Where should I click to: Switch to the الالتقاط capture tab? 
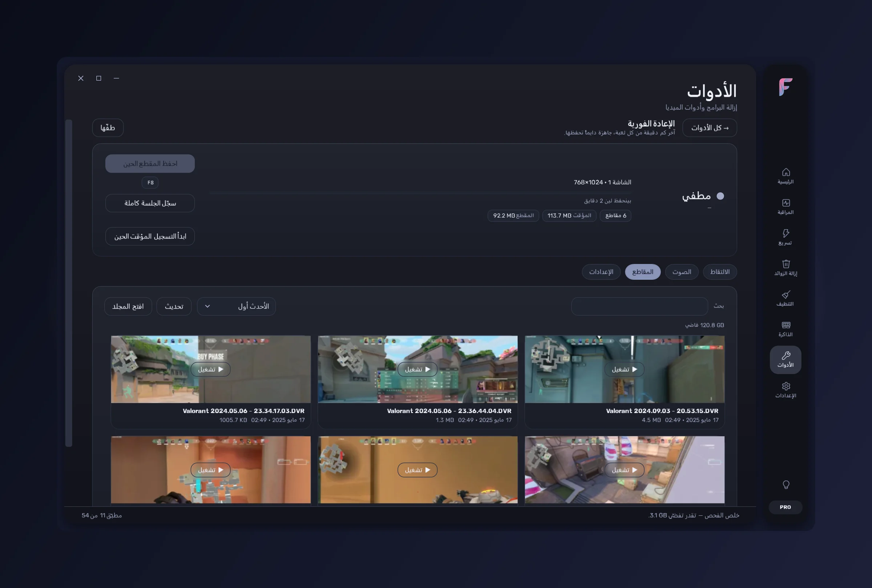pos(719,272)
